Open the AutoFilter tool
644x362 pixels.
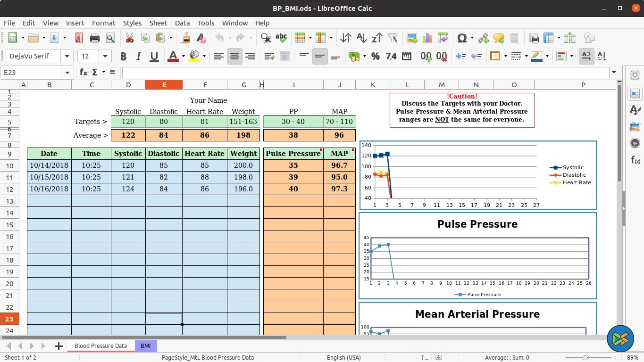coord(392,38)
